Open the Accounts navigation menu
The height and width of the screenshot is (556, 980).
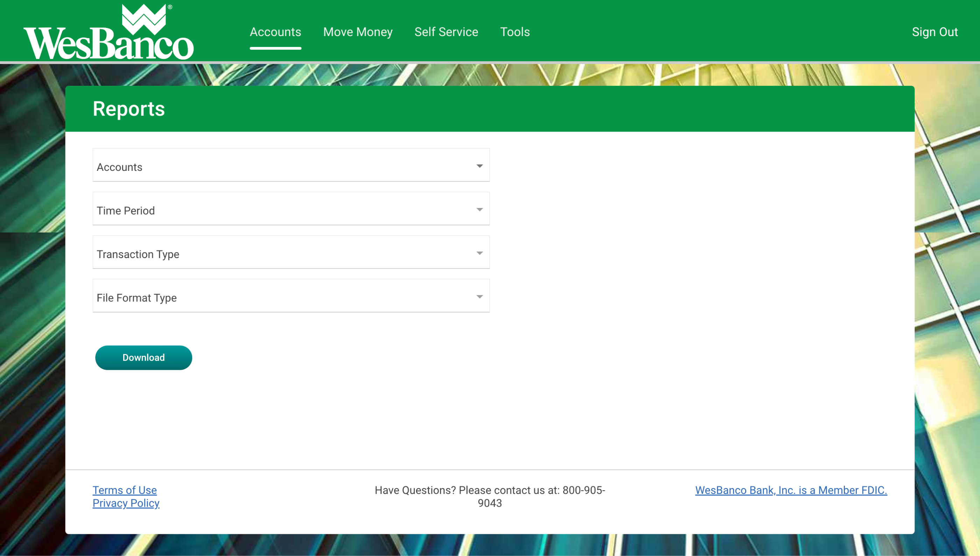[x=275, y=32]
